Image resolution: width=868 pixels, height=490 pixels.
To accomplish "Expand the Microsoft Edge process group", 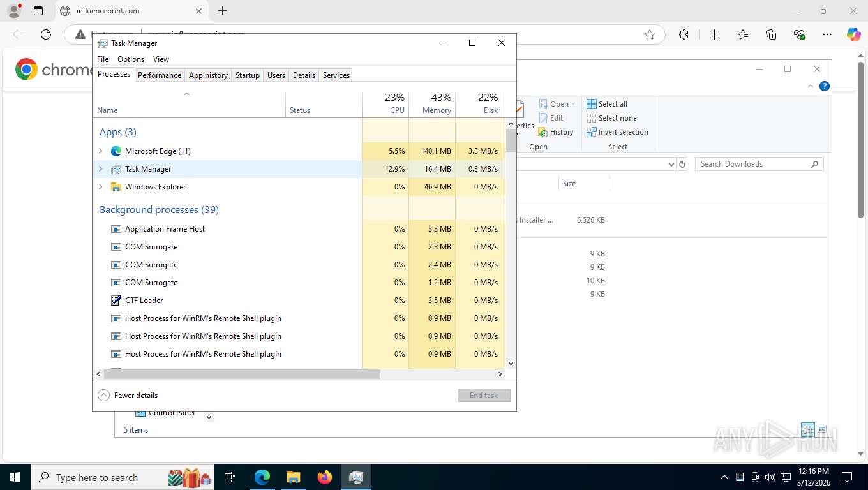I will tap(100, 151).
